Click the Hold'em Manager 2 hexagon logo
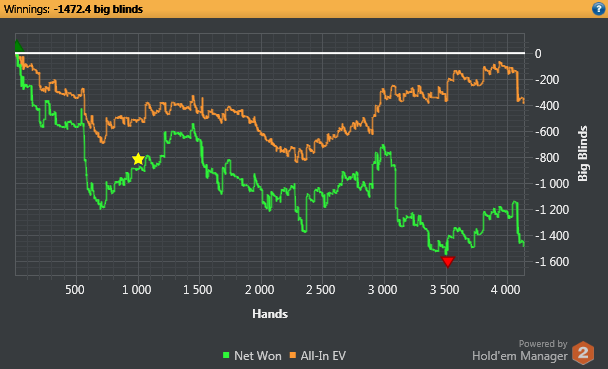The image size is (608, 369). click(583, 353)
